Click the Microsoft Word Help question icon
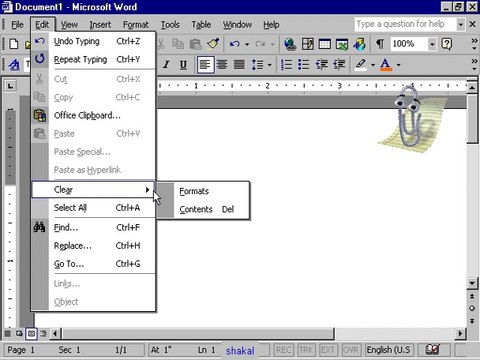The width and height of the screenshot is (480, 360). 447,44
